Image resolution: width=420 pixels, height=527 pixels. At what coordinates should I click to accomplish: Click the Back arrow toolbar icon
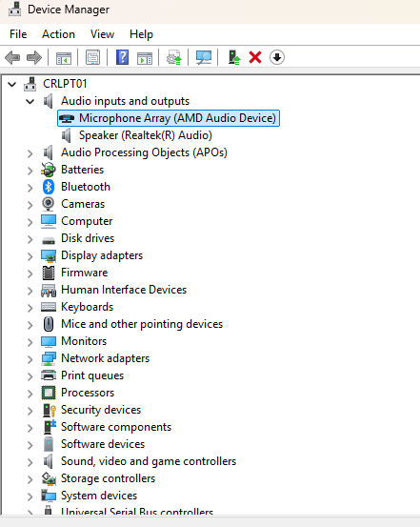pos(12,57)
